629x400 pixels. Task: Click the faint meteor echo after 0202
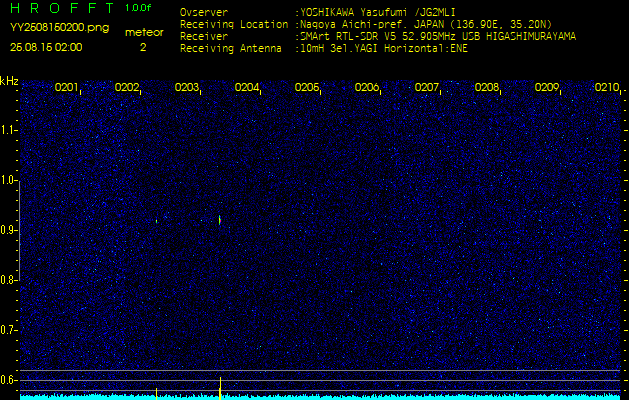pyautogui.click(x=156, y=221)
